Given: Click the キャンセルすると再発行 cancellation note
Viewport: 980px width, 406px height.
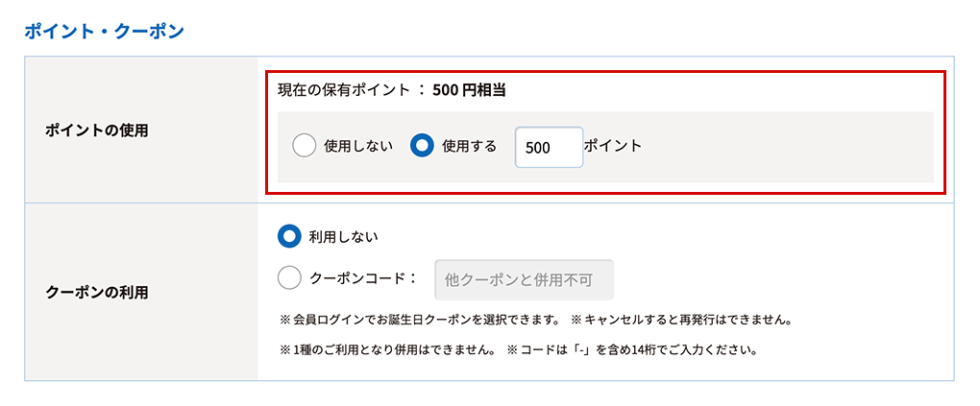Looking at the screenshot, I should click(680, 319).
